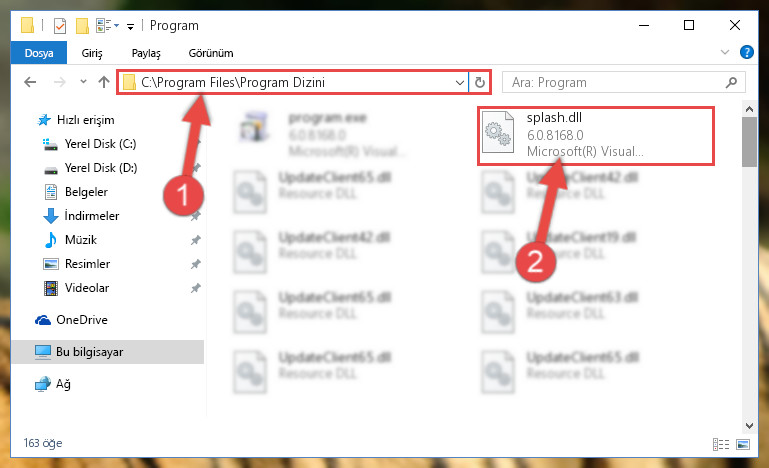Select the splash.dll file

tap(596, 135)
